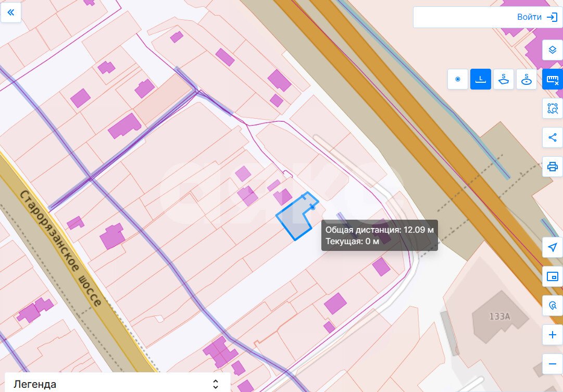563x392 pixels.
Task: Zoom out of the map
Action: click(552, 364)
